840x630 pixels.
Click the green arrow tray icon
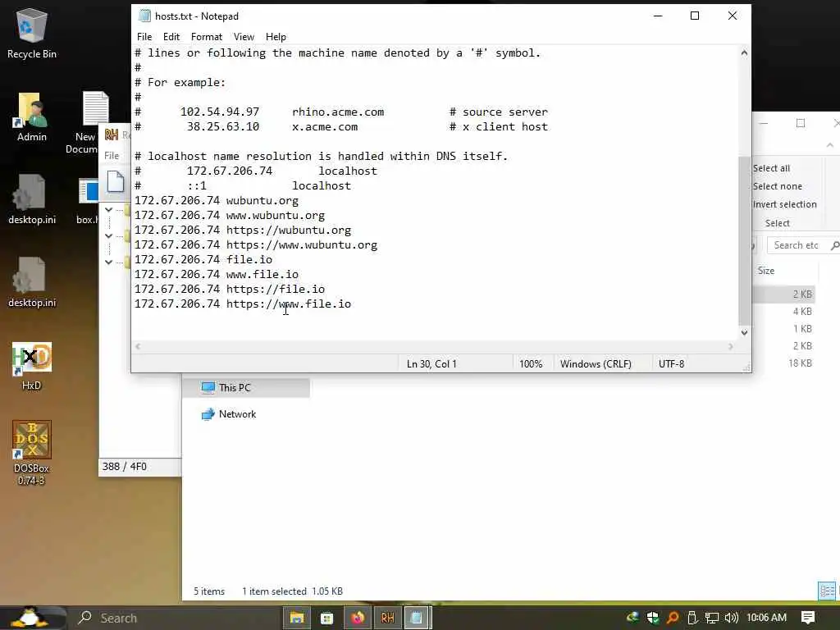(x=632, y=618)
